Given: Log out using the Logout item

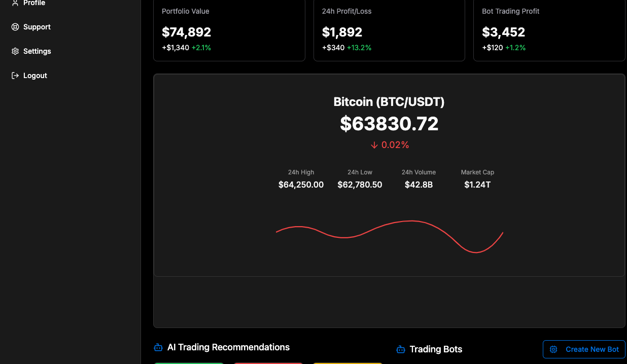Looking at the screenshot, I should 29,76.
